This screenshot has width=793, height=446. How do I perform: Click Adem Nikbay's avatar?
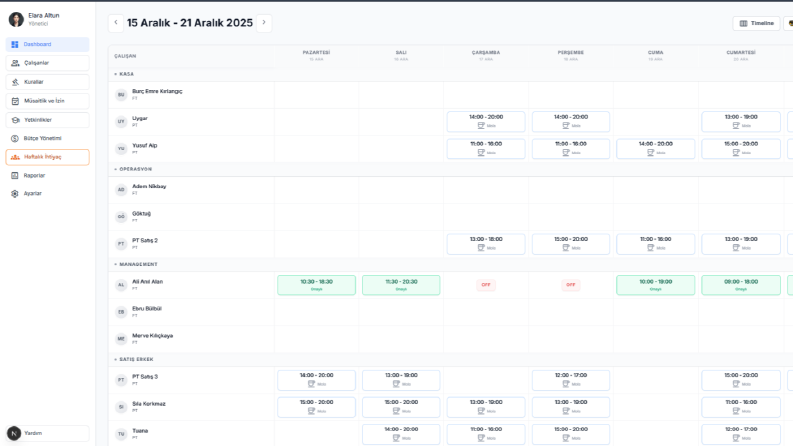(121, 190)
